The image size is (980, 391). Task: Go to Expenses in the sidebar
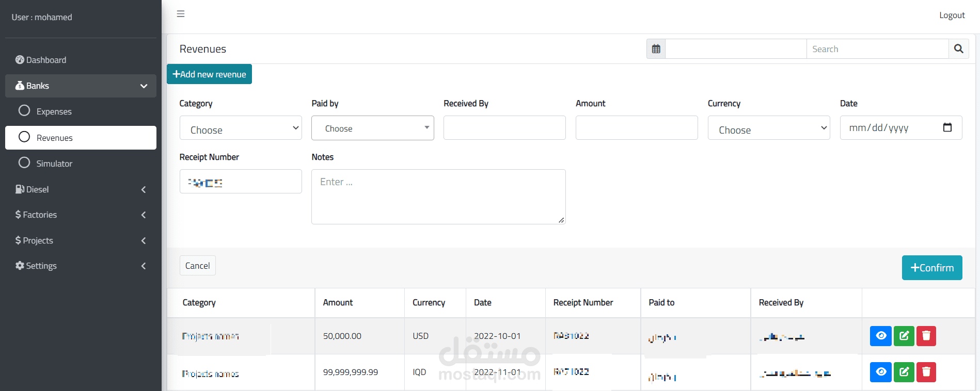54,111
